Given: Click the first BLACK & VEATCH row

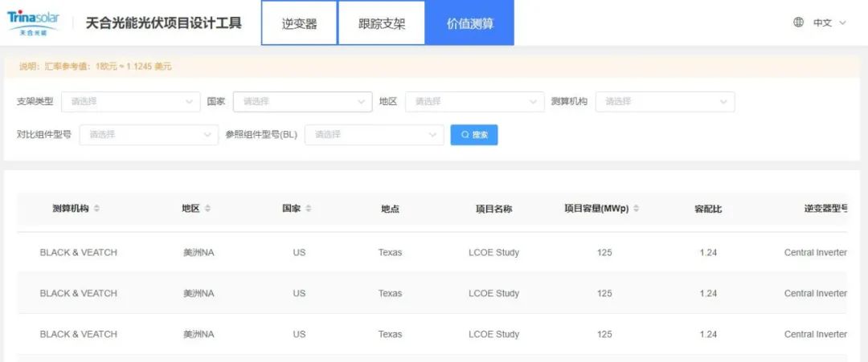Looking at the screenshot, I should point(79,252).
